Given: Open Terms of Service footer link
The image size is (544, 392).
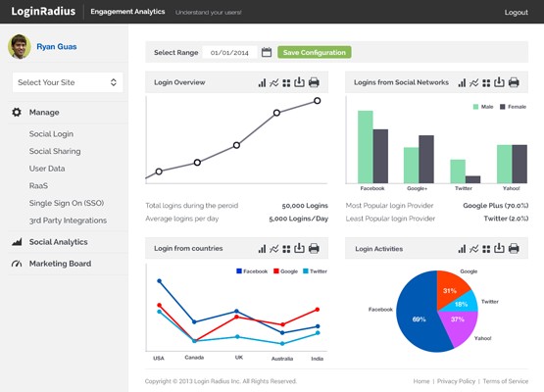Looking at the screenshot, I should [x=506, y=381].
